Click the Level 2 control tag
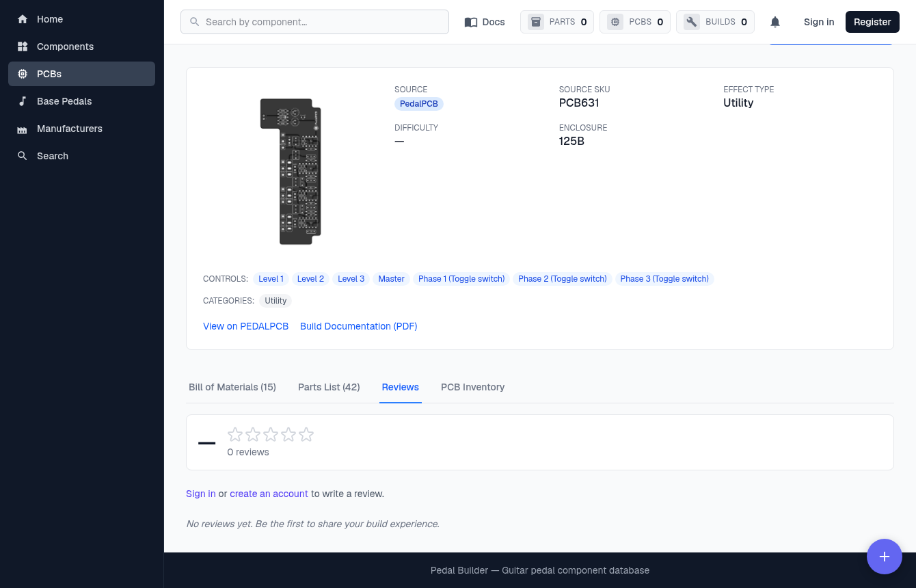 [310, 279]
